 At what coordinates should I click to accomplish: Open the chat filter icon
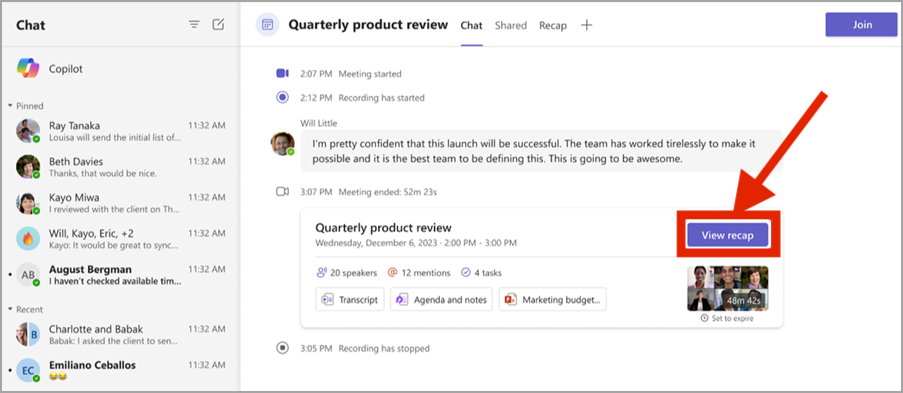[x=195, y=25]
